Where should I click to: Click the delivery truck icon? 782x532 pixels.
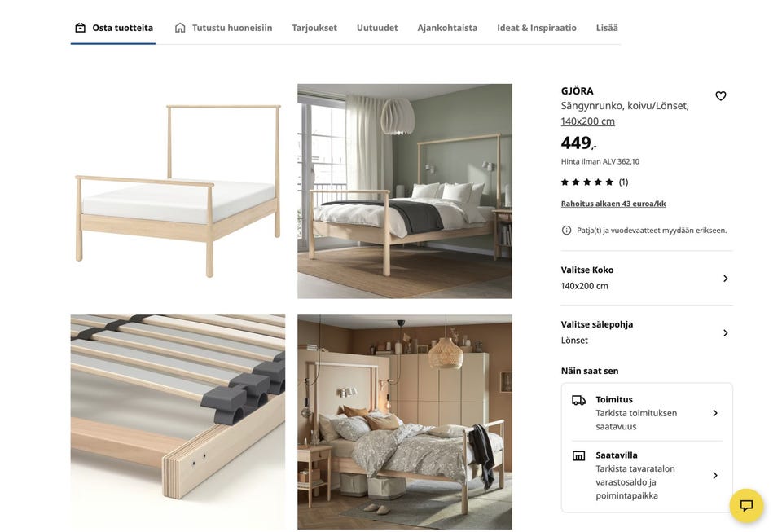click(578, 400)
